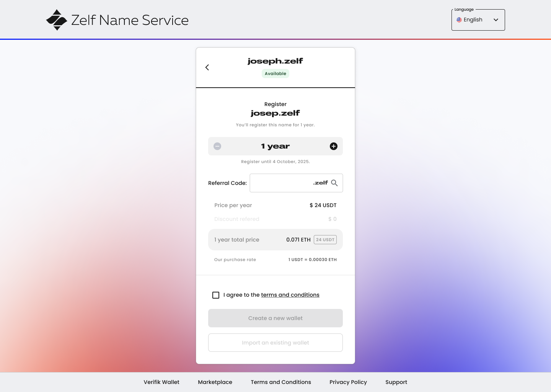The width and height of the screenshot is (551, 392).
Task: Click Create a new wallet button
Action: pos(275,318)
